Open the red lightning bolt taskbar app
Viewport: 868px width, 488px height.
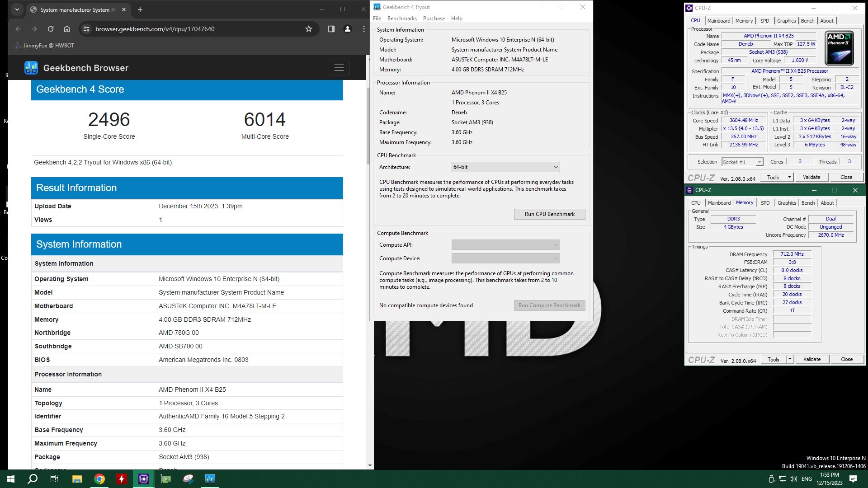121,479
